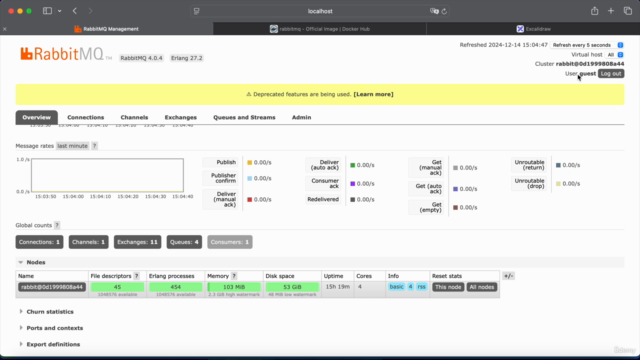Screen dimensions: 640x360
Task: Open the Share icon in Safari toolbar
Action: 595,11
